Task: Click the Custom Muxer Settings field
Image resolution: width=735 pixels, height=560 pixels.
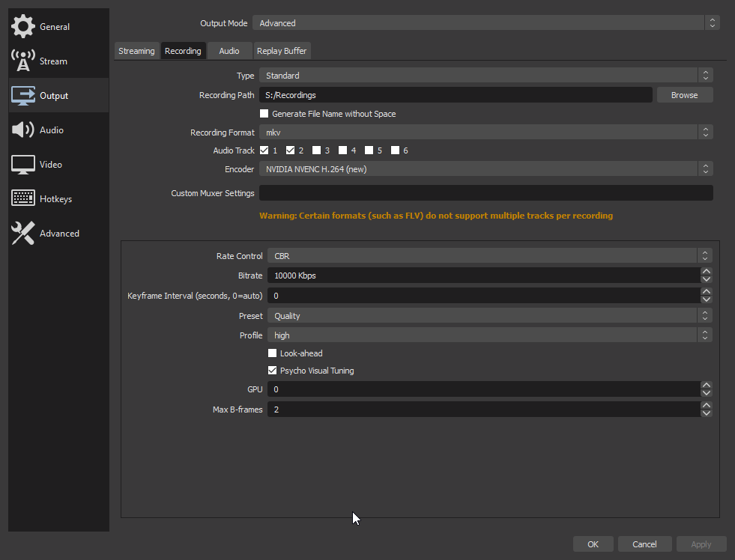Action: tap(486, 193)
